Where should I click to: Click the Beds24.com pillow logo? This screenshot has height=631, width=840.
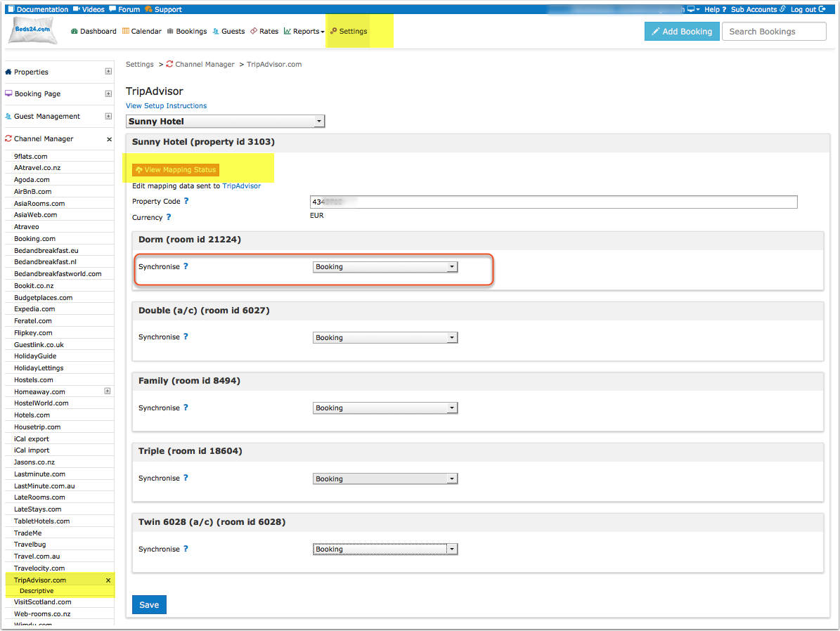(32, 31)
